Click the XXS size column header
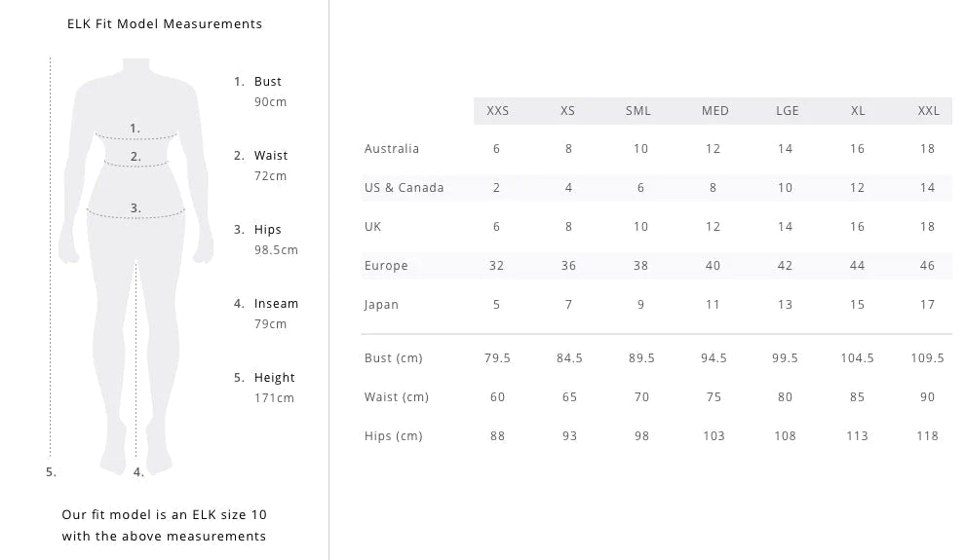Screen dimensions: 965x560 [497, 111]
